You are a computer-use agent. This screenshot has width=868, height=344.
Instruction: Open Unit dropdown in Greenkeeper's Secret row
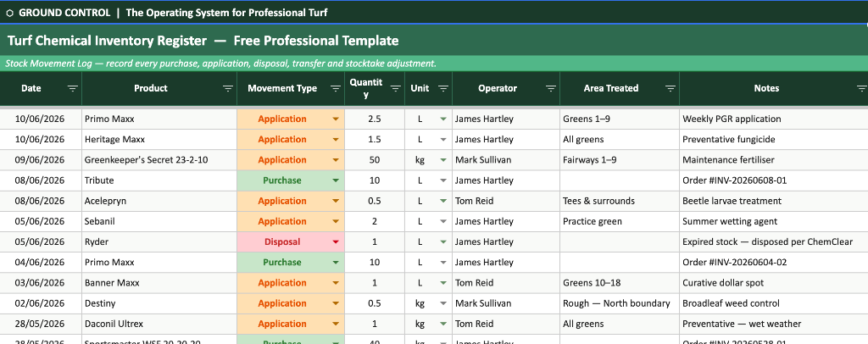coord(442,160)
